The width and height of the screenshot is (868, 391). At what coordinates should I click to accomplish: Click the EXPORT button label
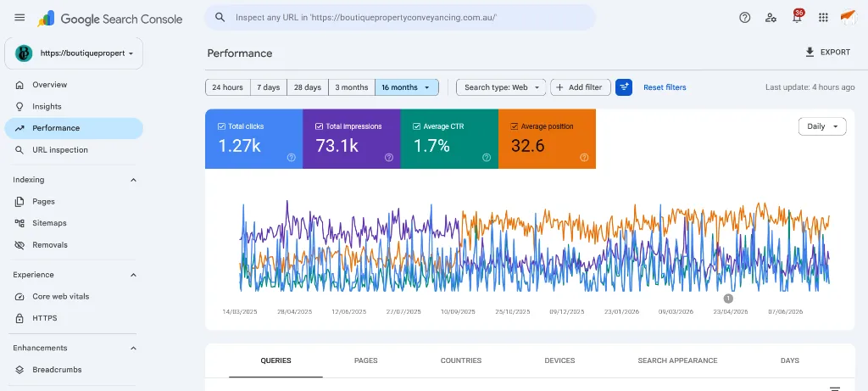click(x=835, y=52)
